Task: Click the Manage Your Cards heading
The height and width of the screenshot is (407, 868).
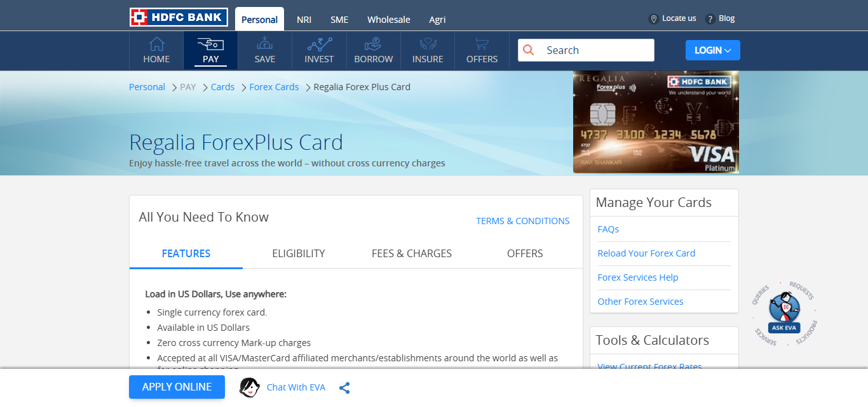Action: point(654,203)
